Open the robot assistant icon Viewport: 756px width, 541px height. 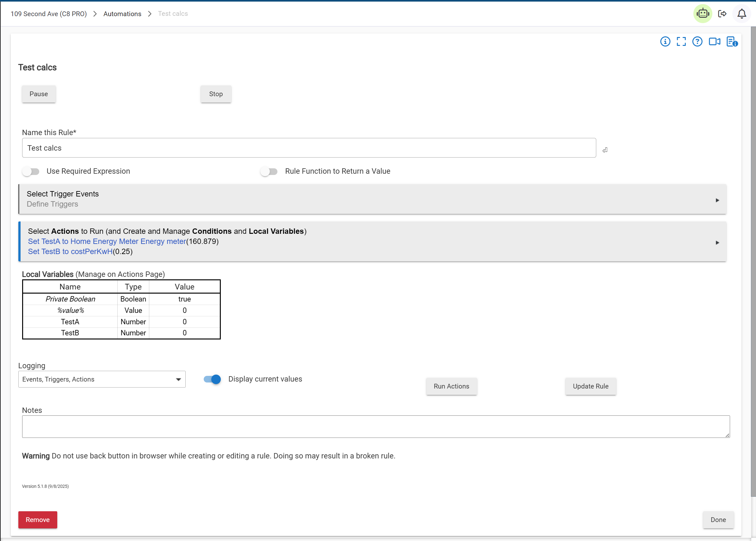[702, 14]
